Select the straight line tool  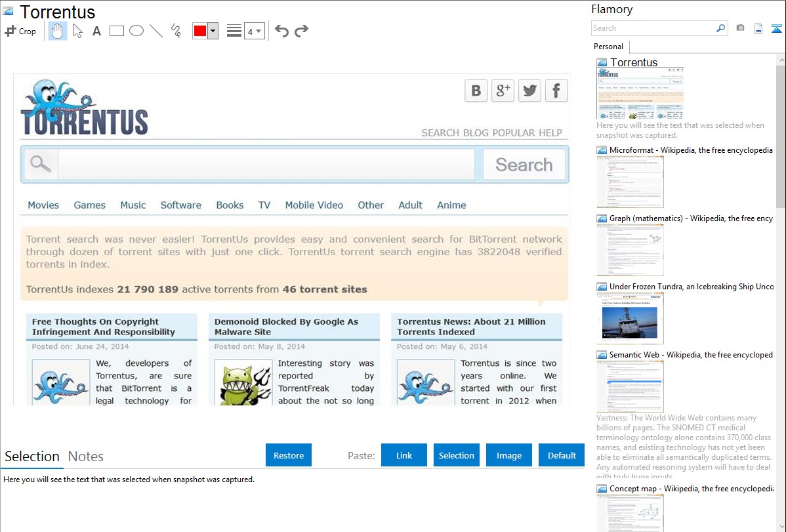point(155,31)
